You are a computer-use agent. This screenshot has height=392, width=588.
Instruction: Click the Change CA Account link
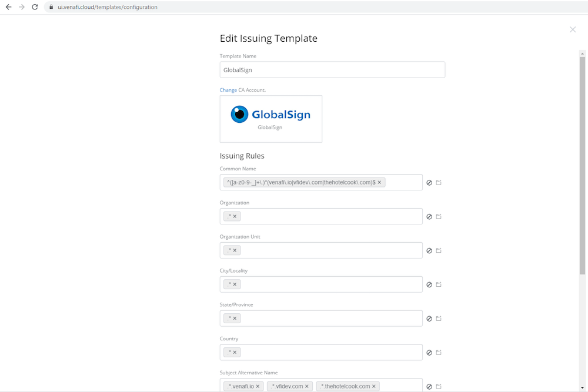point(228,90)
